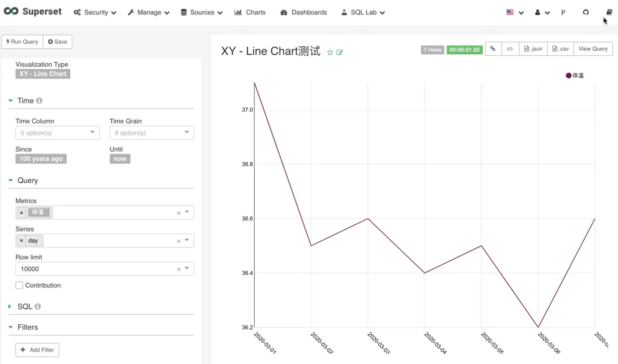The image size is (618, 364).
Task: Open the Security menu
Action: click(95, 12)
